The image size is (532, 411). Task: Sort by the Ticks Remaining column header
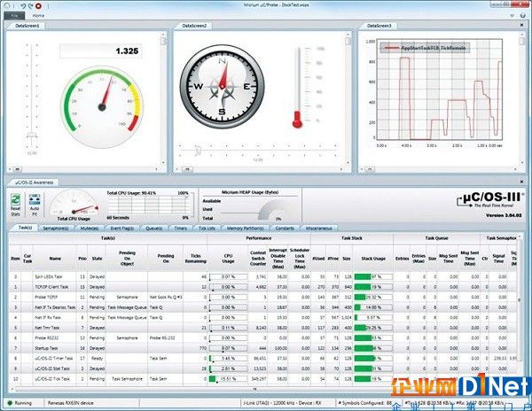[x=195, y=258]
